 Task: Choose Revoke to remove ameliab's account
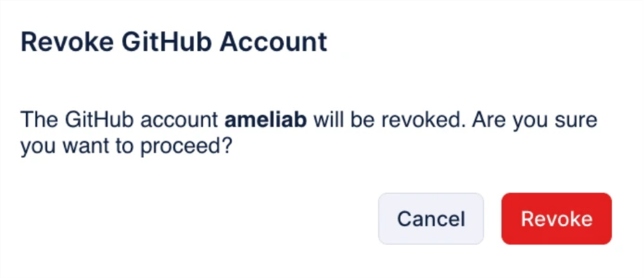pos(556,219)
